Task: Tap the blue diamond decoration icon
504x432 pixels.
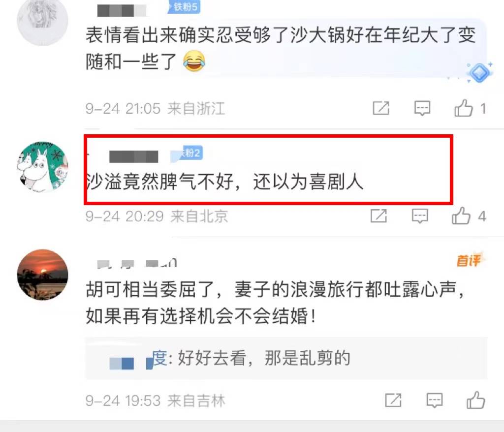Action: 479,73
